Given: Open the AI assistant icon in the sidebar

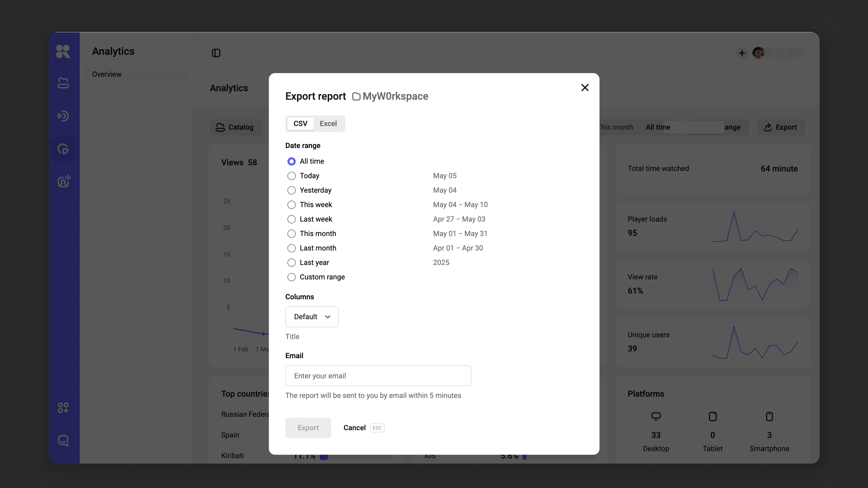Looking at the screenshot, I should coord(64,181).
